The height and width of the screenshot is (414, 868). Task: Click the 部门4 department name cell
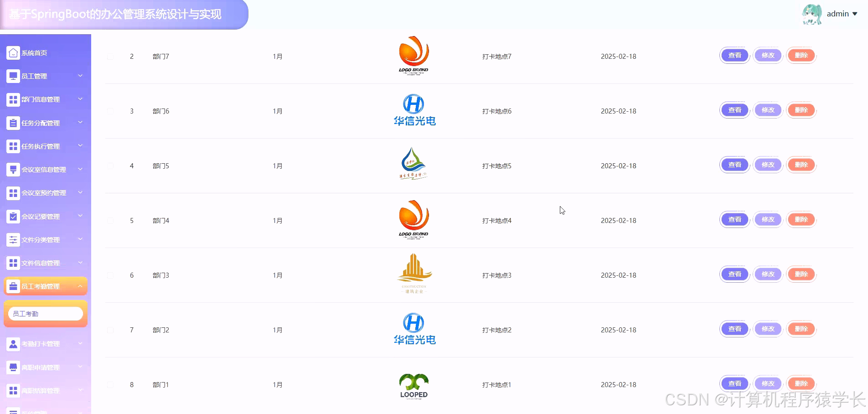(161, 221)
